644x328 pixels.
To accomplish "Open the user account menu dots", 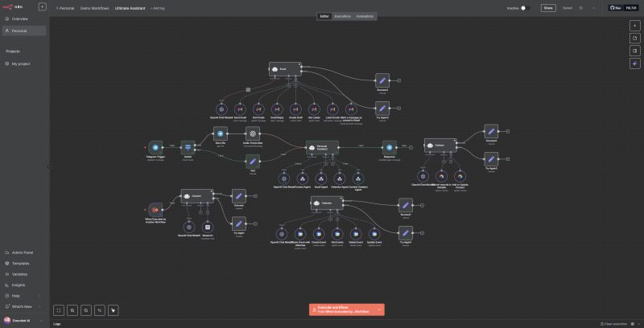I will [x=42, y=321].
